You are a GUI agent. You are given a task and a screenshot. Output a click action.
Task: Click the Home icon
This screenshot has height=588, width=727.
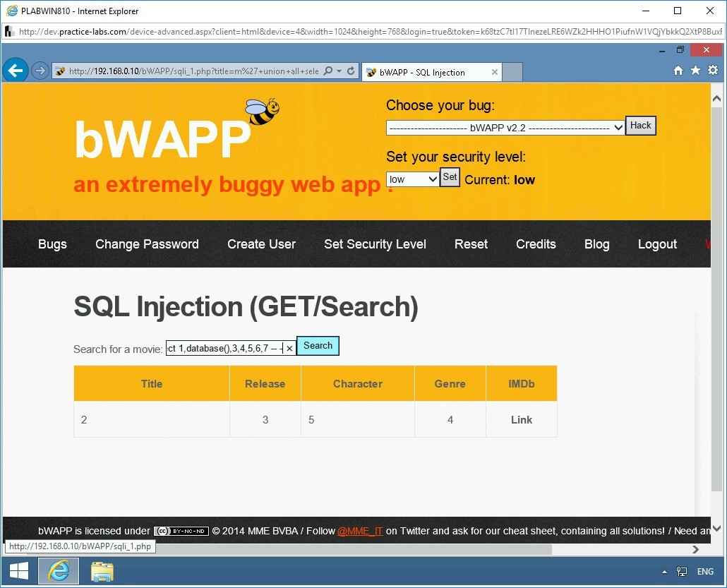pos(678,71)
